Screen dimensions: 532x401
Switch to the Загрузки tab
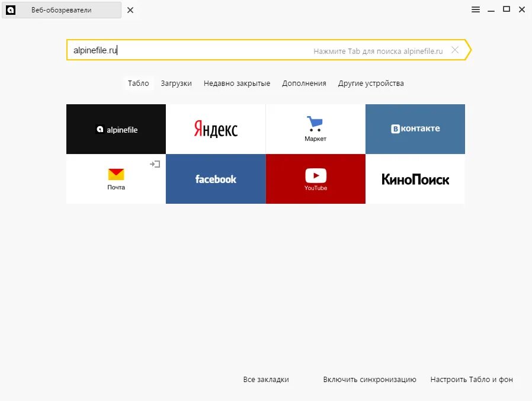pyautogui.click(x=176, y=84)
